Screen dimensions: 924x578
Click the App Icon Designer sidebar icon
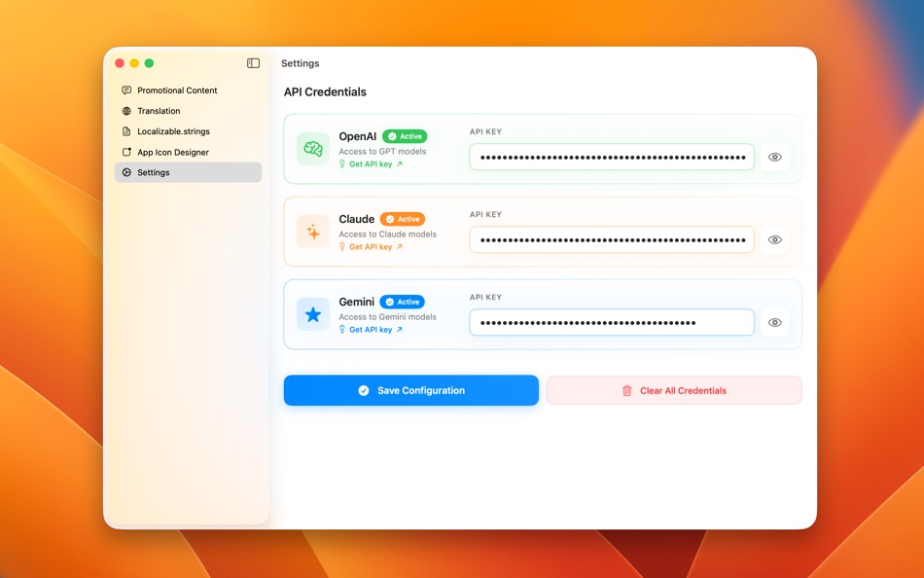pyautogui.click(x=127, y=152)
